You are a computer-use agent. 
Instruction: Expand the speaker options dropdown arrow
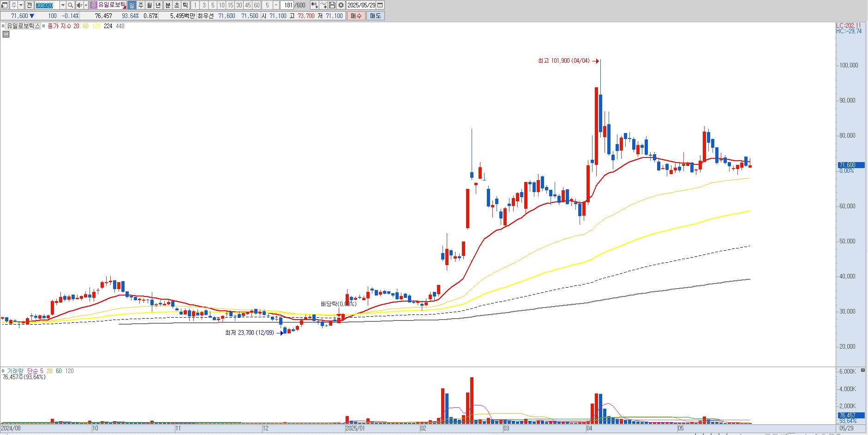pyautogui.click(x=86, y=5)
